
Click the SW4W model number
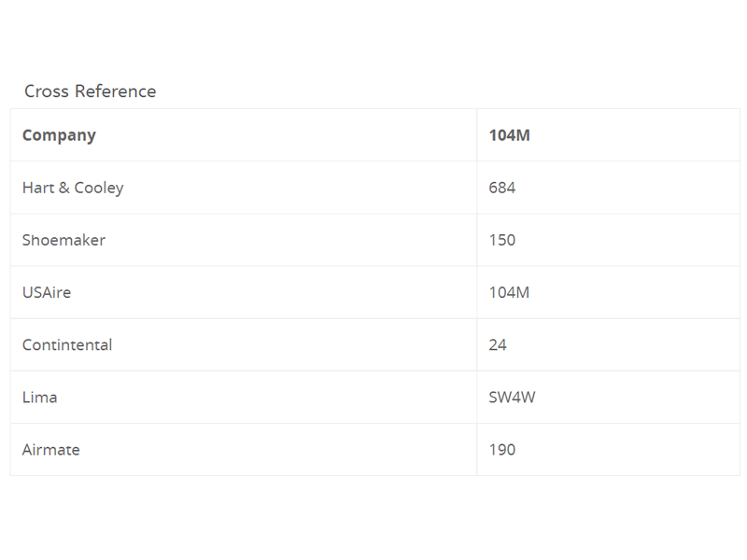[x=512, y=397]
